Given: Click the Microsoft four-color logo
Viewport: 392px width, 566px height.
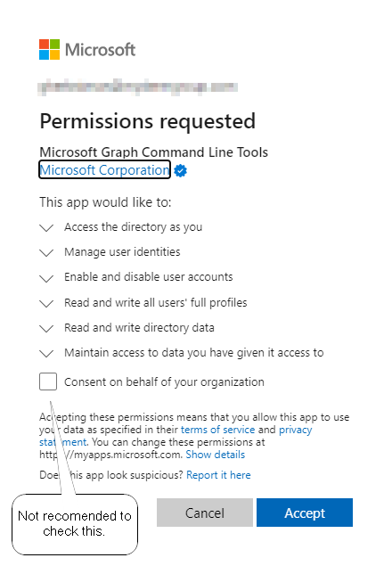Looking at the screenshot, I should click(x=50, y=49).
